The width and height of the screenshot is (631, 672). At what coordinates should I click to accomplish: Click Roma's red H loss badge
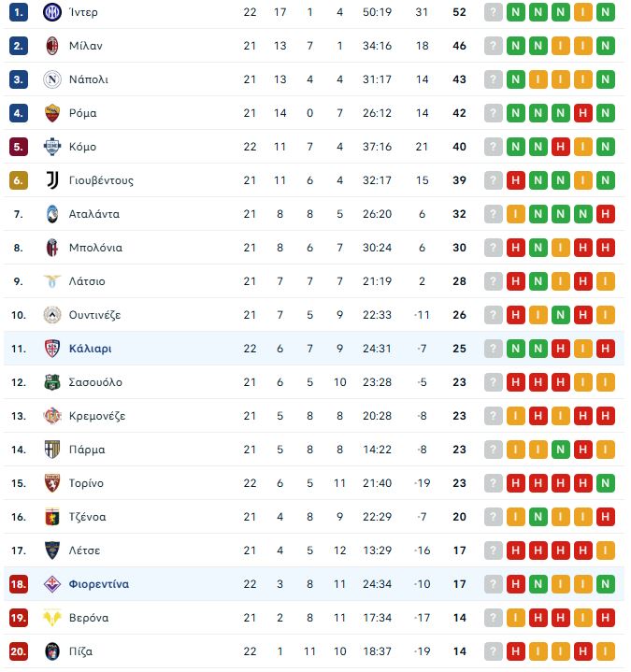tap(583, 113)
